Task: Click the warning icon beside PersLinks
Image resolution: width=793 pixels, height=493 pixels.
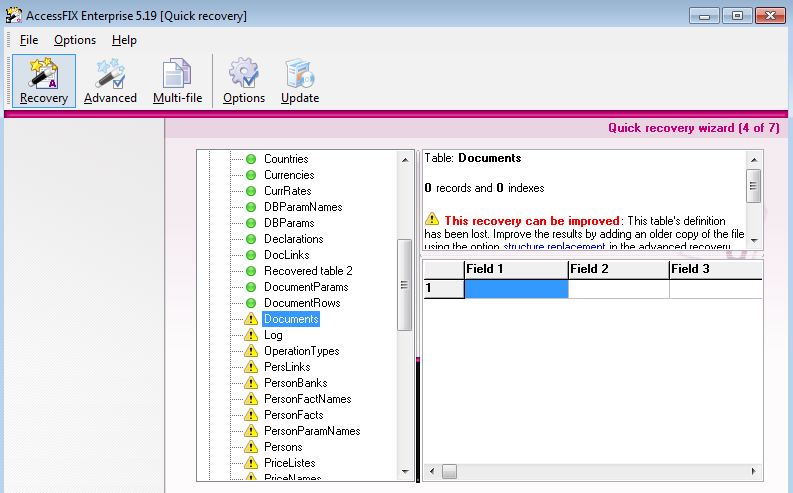Action: coord(251,367)
